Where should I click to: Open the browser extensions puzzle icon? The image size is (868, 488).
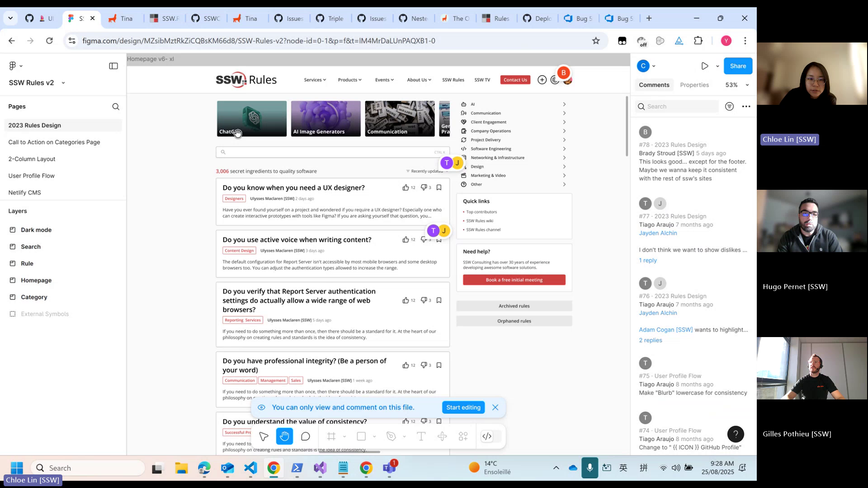point(698,41)
